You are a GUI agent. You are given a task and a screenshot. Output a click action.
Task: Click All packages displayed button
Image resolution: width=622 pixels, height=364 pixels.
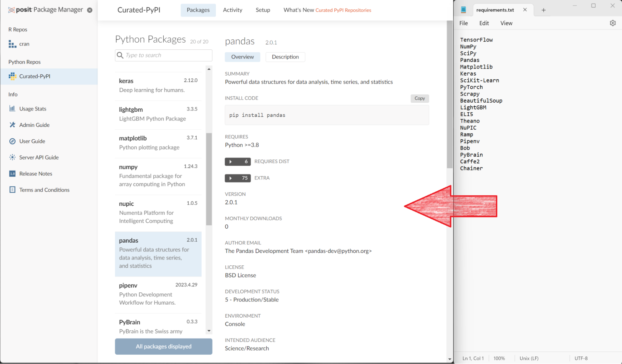pos(163,346)
